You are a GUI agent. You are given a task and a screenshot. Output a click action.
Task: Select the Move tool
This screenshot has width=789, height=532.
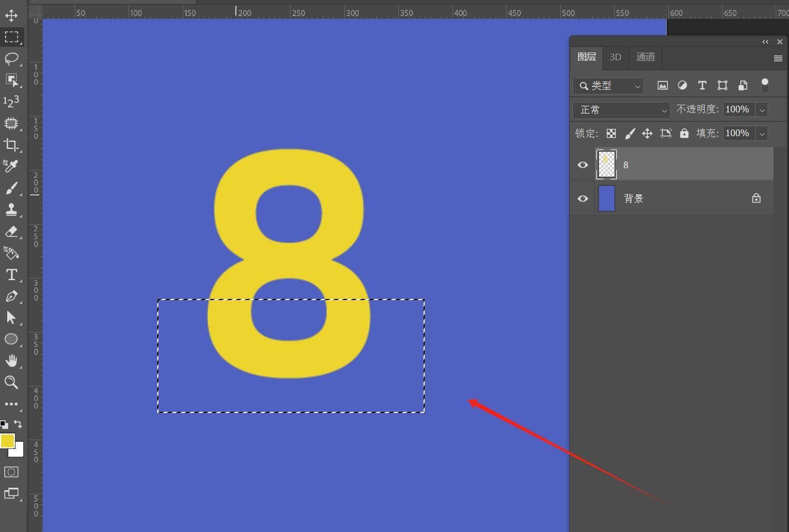11,16
